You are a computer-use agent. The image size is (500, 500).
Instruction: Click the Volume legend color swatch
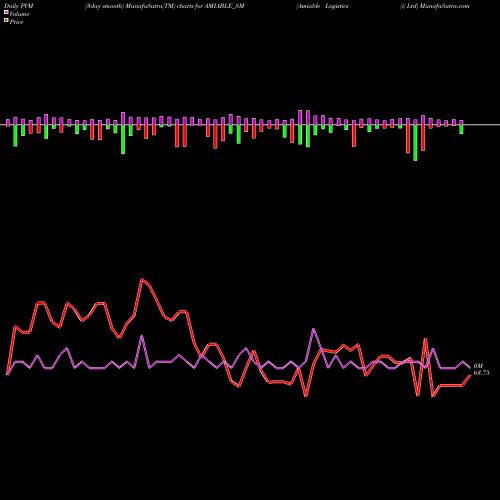click(6, 13)
